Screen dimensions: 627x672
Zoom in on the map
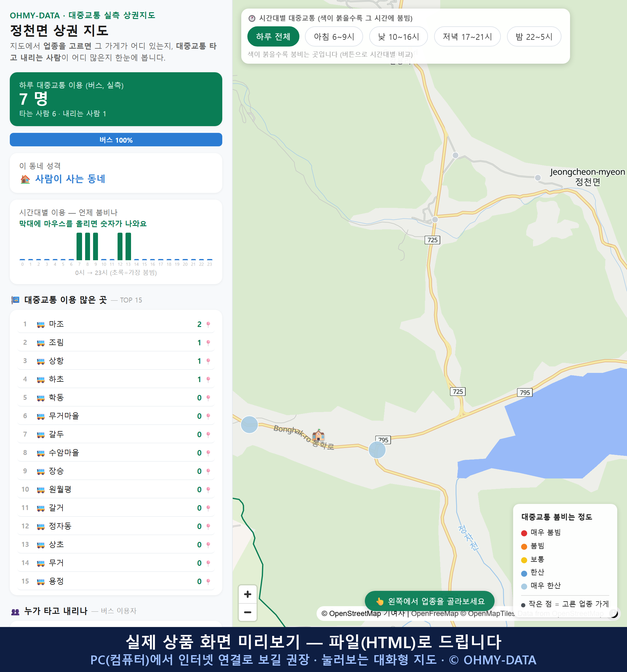click(x=247, y=594)
